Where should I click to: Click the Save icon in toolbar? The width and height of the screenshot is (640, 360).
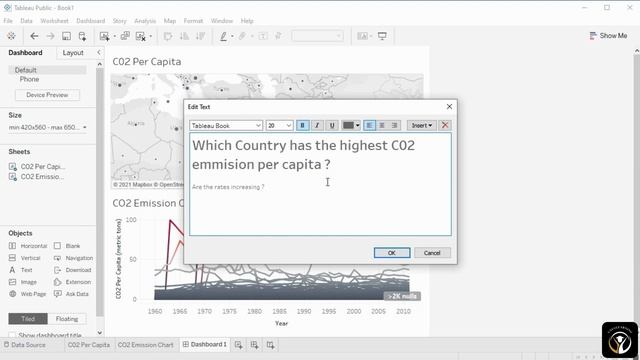(x=66, y=36)
